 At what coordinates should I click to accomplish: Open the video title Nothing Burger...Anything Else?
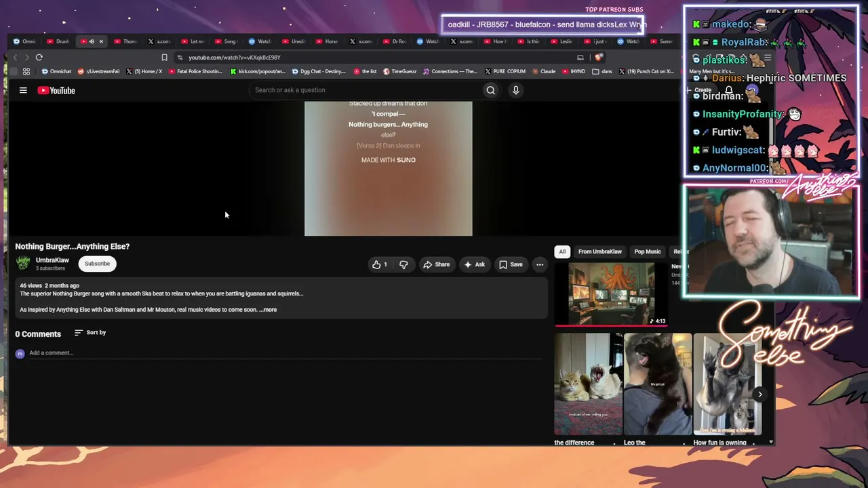pos(73,247)
